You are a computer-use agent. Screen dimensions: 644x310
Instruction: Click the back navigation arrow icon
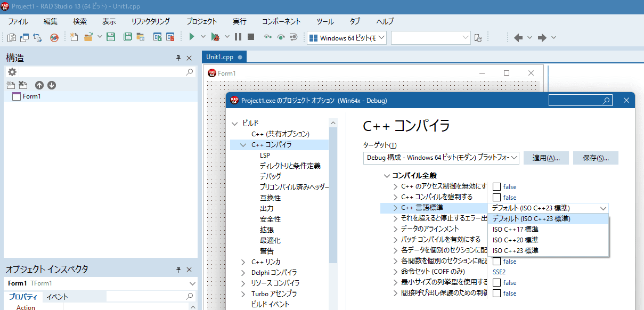518,38
